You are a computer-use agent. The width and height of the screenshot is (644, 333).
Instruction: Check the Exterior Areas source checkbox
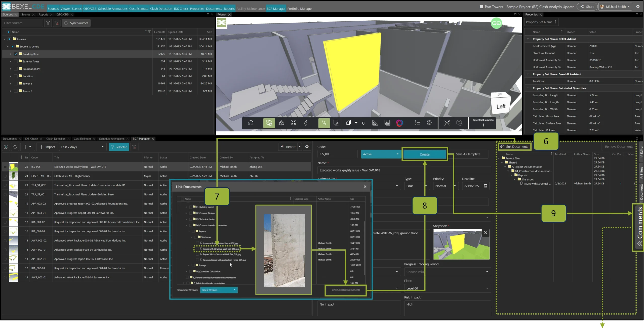coord(16,61)
